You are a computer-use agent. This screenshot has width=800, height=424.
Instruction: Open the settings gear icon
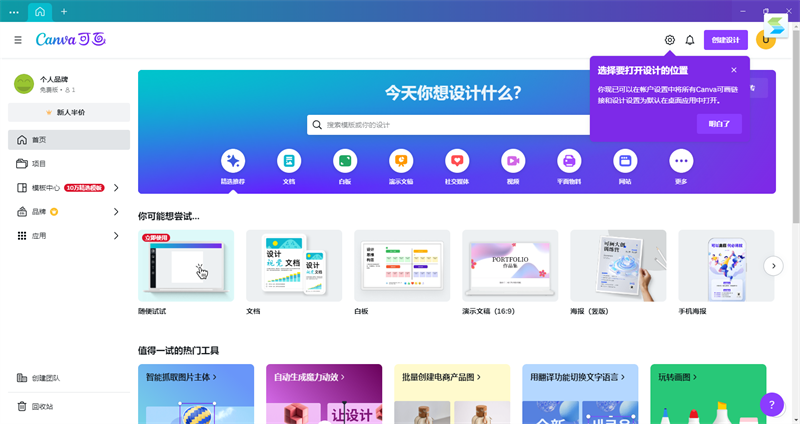click(x=669, y=40)
